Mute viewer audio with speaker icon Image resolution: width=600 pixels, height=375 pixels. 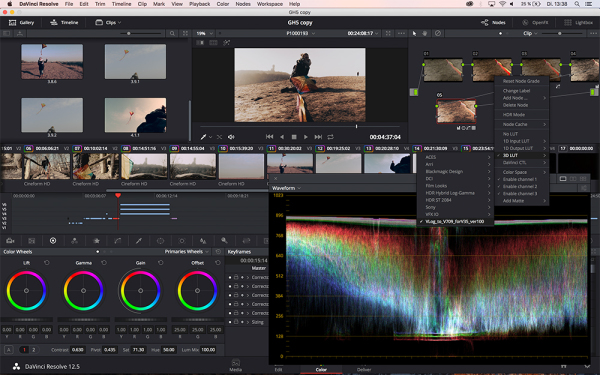[x=231, y=137]
